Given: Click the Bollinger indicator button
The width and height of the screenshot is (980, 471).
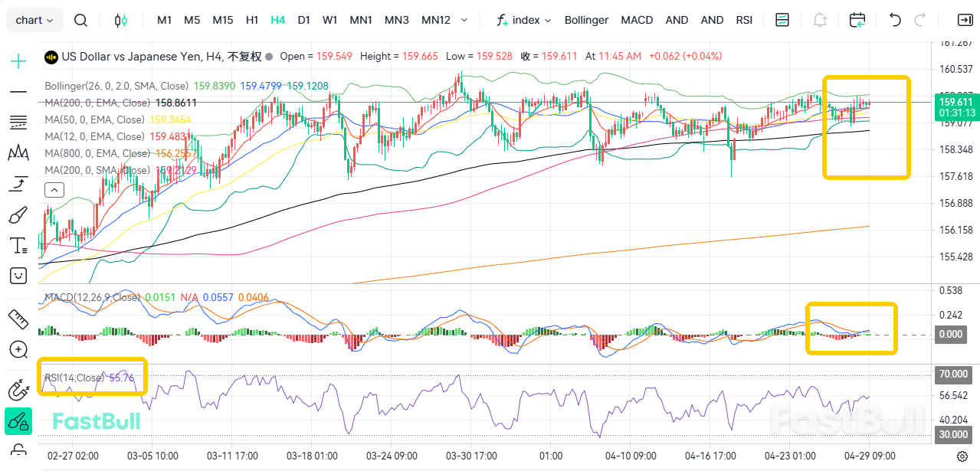Looking at the screenshot, I should coord(586,20).
